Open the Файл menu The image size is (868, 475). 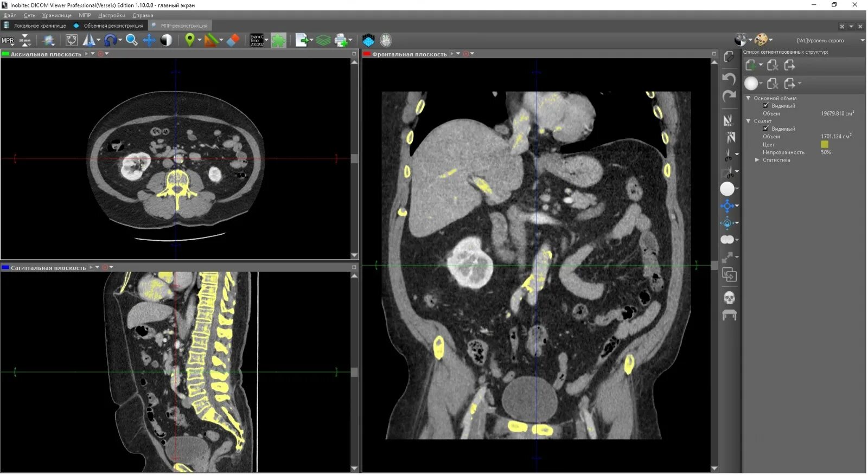tap(10, 15)
